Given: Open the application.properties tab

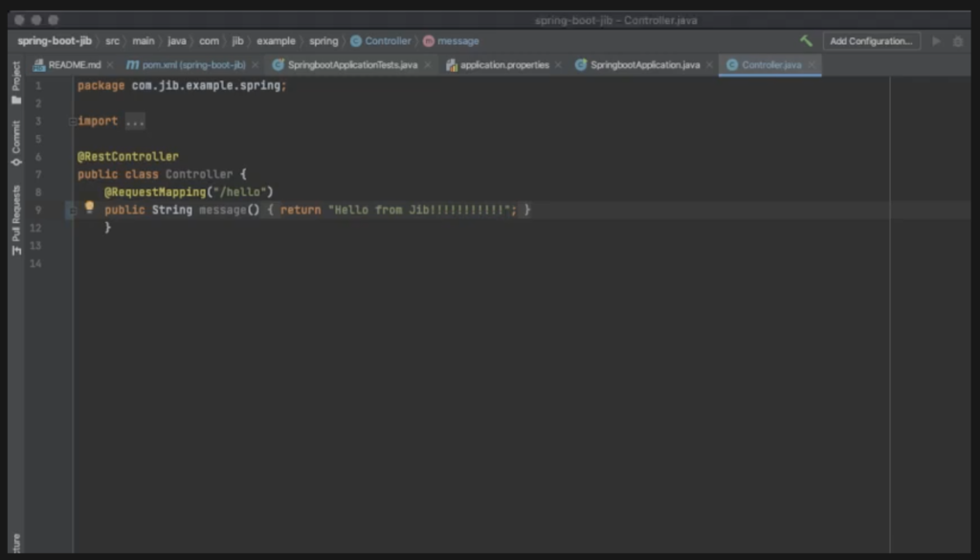Looking at the screenshot, I should [x=505, y=64].
